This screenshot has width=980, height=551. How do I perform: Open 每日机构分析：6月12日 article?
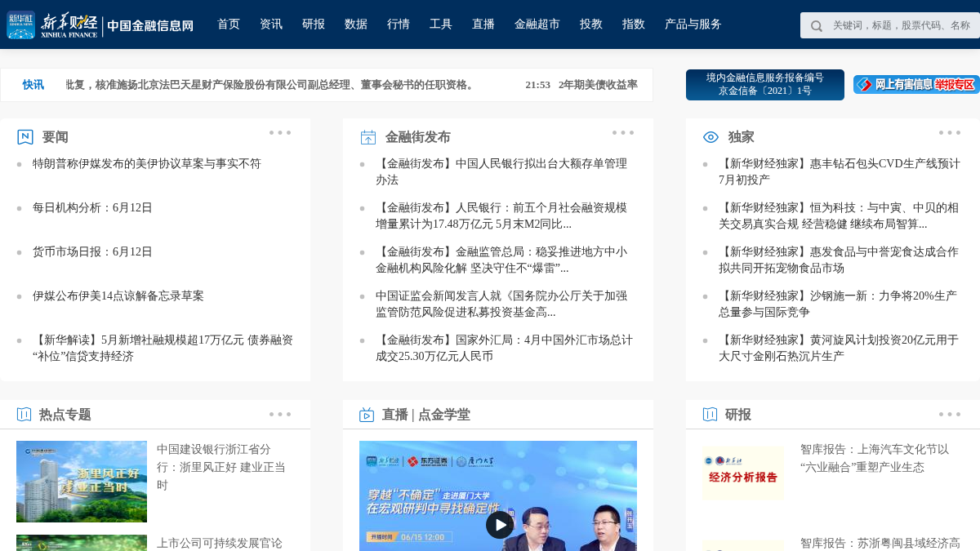93,208
